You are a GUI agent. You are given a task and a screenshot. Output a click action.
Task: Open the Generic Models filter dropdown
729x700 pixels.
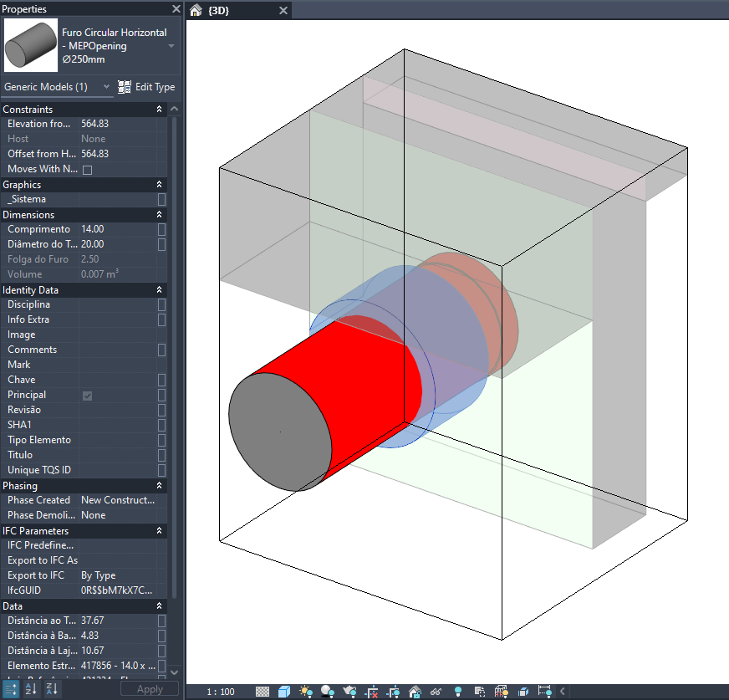click(x=57, y=87)
